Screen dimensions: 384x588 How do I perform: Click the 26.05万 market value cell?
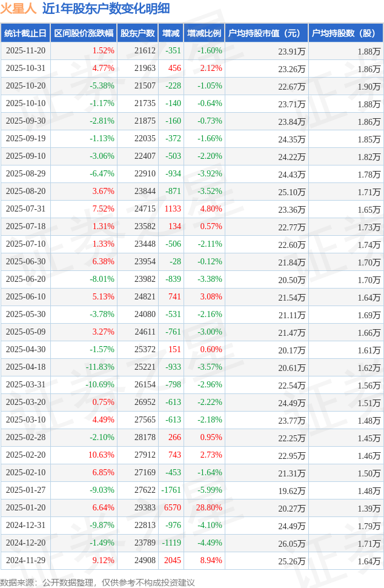tap(292, 543)
